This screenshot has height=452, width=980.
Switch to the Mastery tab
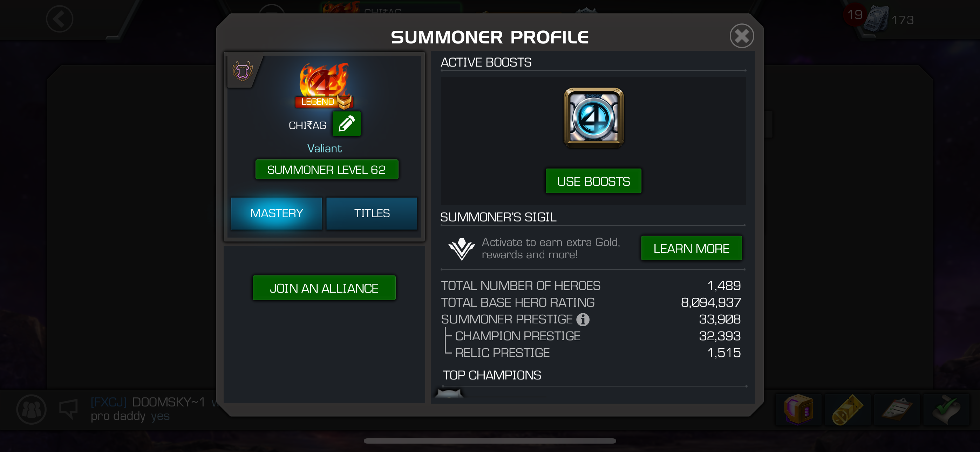point(277,213)
